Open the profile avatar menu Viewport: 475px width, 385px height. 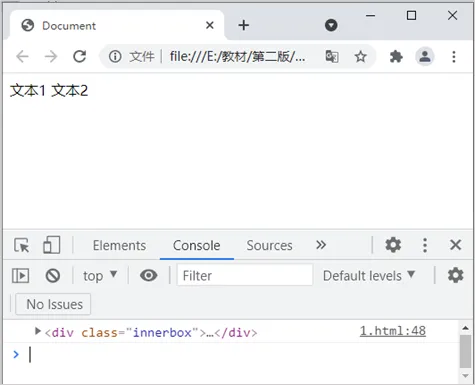(x=425, y=56)
